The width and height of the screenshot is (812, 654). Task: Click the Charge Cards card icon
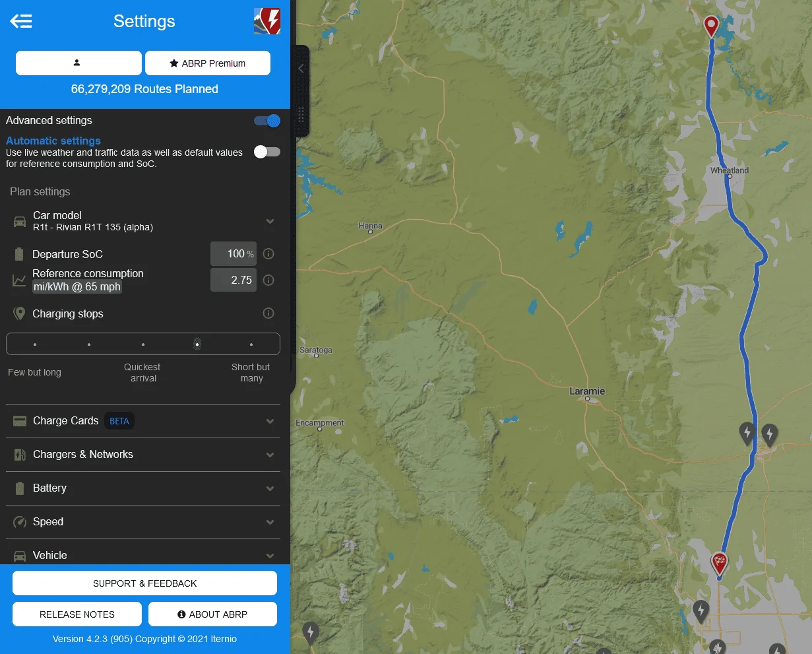(x=20, y=421)
